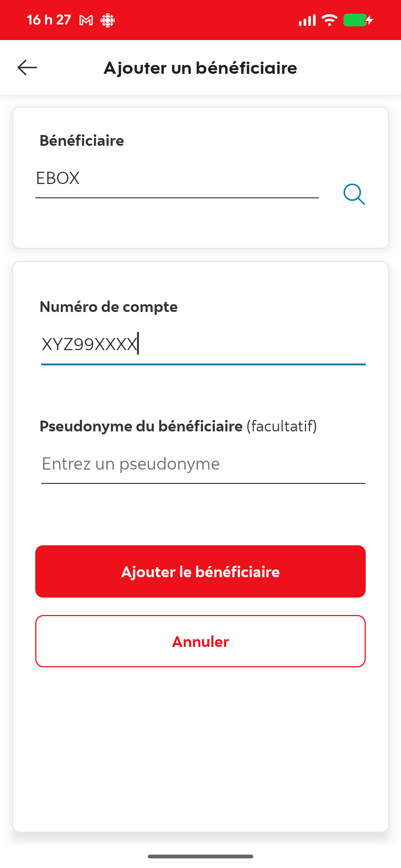Tap the CBC Radio-Canada notification icon

tap(108, 20)
